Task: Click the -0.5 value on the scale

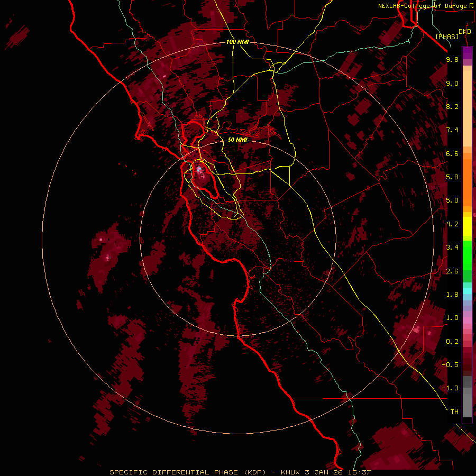Action: click(450, 365)
